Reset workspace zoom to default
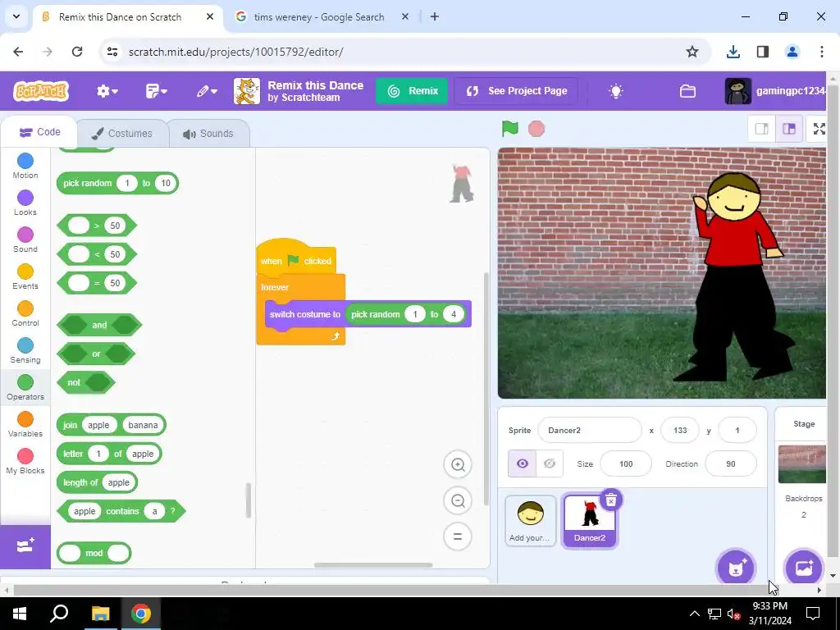 pyautogui.click(x=458, y=536)
